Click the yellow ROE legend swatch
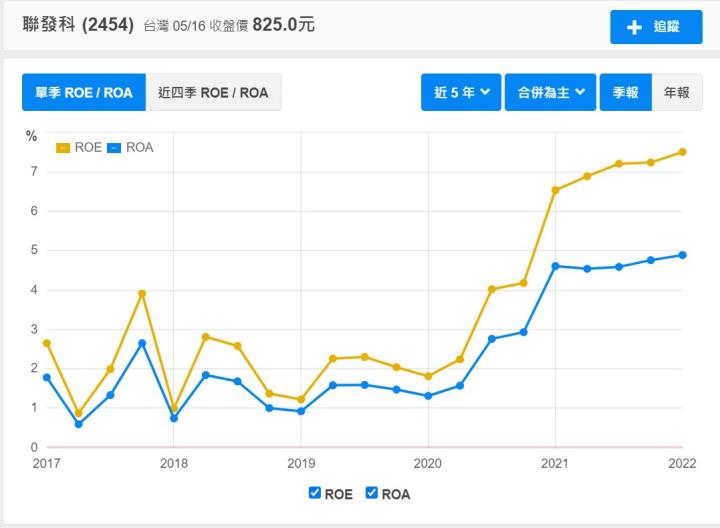 (63, 148)
